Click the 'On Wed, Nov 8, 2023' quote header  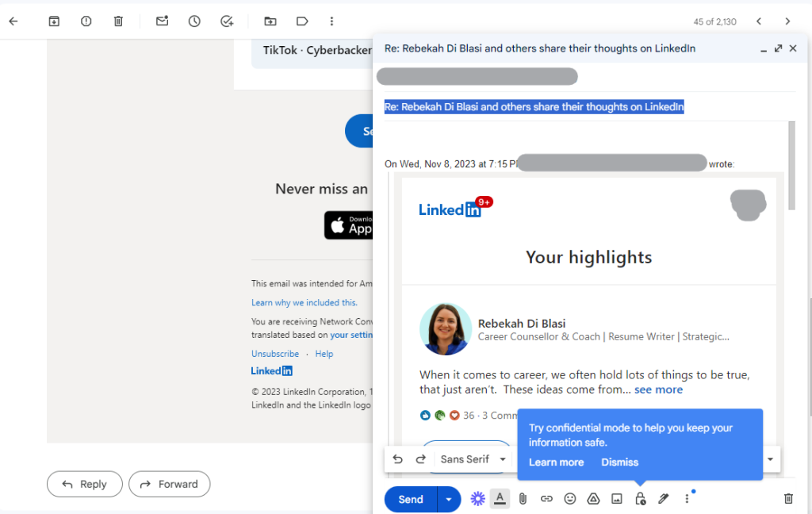point(450,164)
